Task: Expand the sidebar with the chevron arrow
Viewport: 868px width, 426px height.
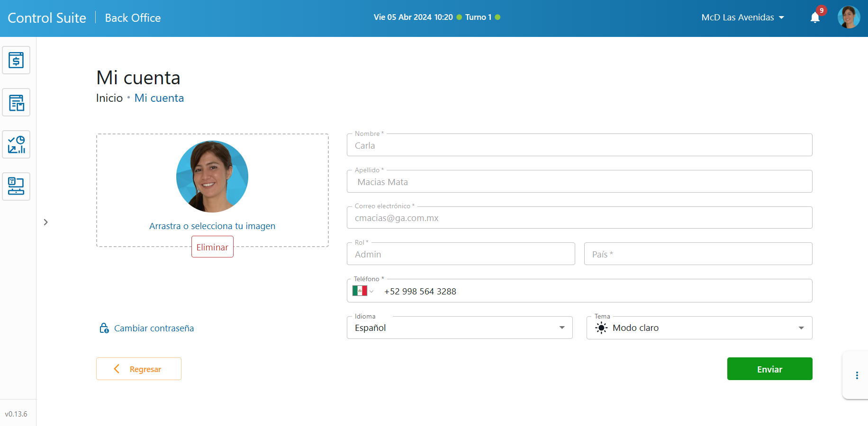Action: [45, 222]
